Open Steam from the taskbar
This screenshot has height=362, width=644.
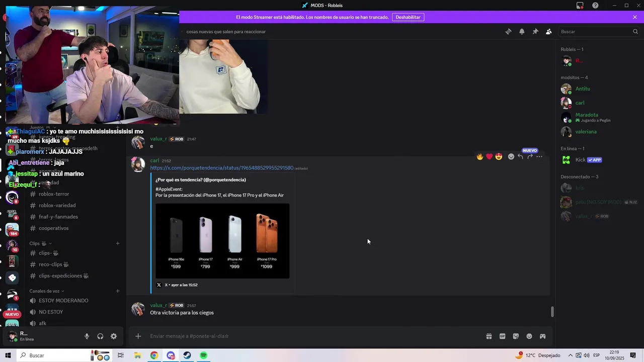(187, 355)
